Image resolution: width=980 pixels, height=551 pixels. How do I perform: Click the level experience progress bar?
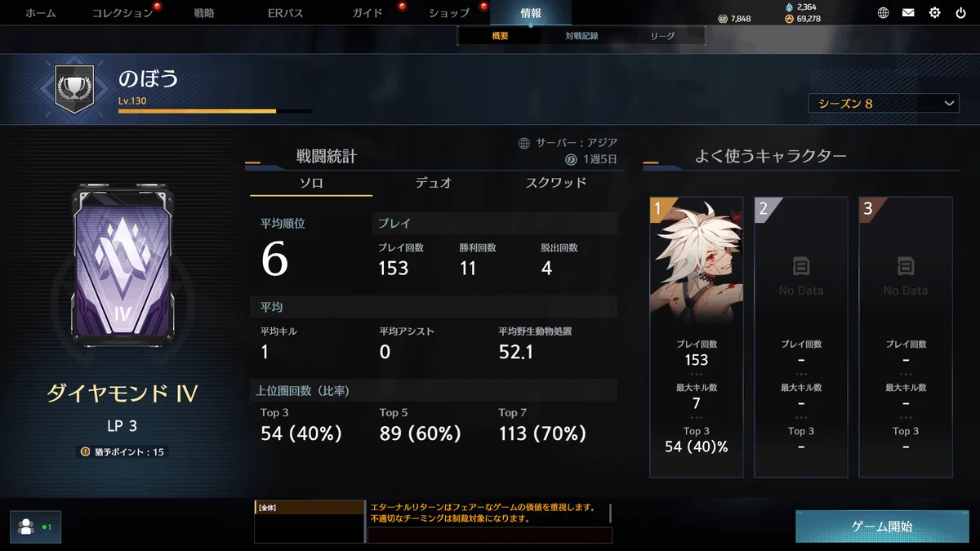pos(215,111)
